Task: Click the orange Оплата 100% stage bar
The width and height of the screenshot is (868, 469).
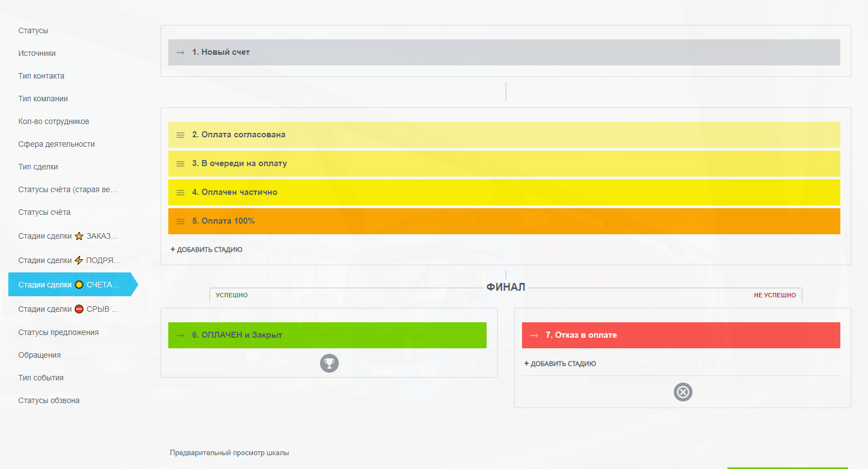Action: pos(504,221)
